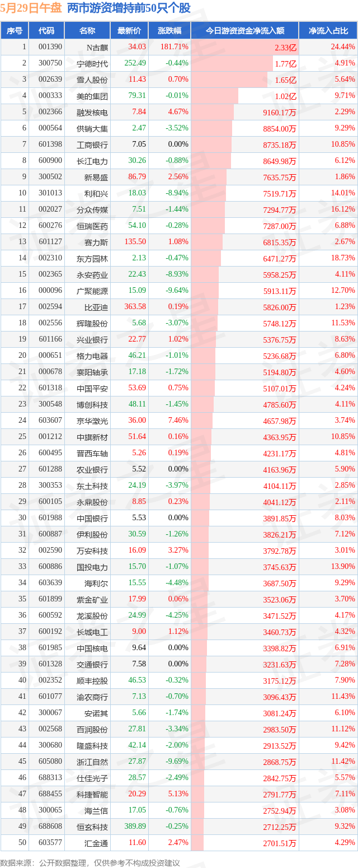The height and width of the screenshot is (868, 358).
Task: Click the 最新价 column header
Action: pos(129,31)
